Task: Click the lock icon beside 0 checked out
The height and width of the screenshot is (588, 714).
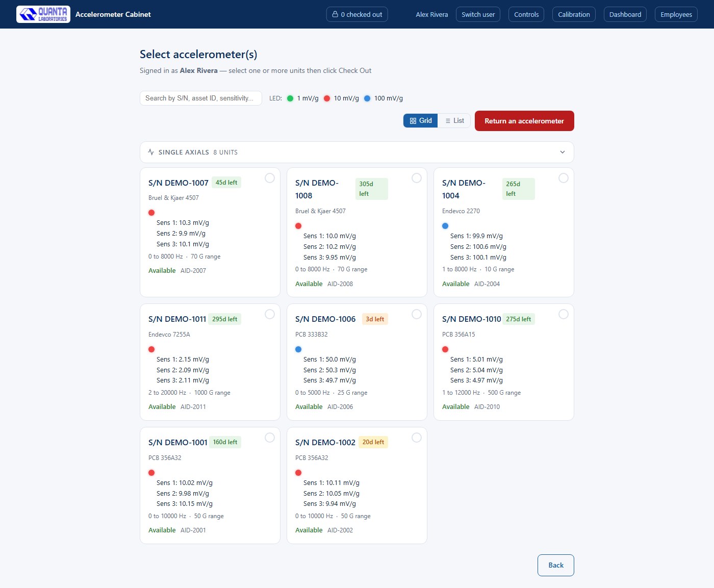Action: pyautogui.click(x=335, y=14)
